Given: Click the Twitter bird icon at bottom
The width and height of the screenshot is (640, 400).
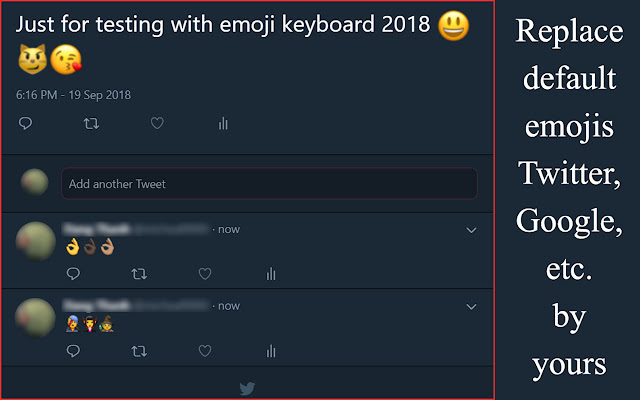Looking at the screenshot, I should (x=247, y=388).
